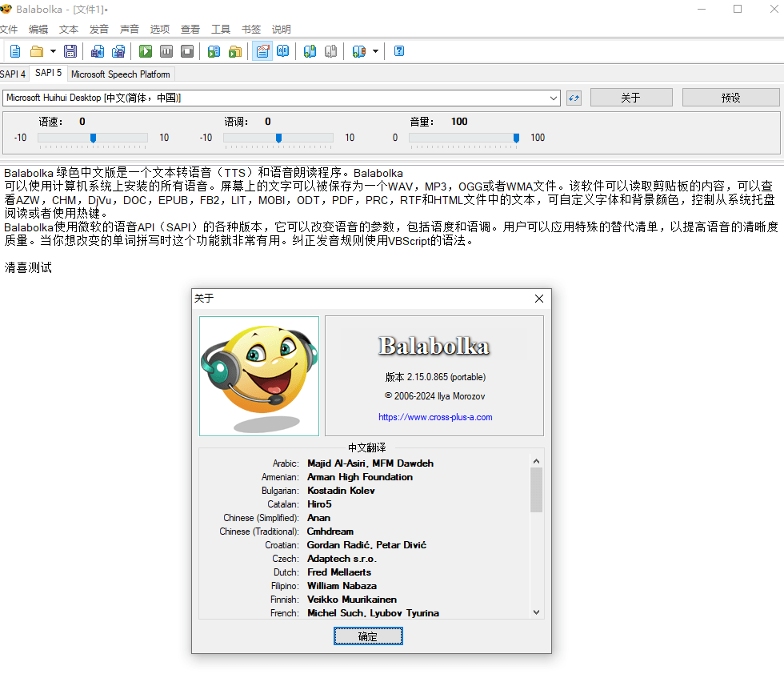Click the name "Kostadin Kolev"
The image size is (784, 674).
(341, 491)
